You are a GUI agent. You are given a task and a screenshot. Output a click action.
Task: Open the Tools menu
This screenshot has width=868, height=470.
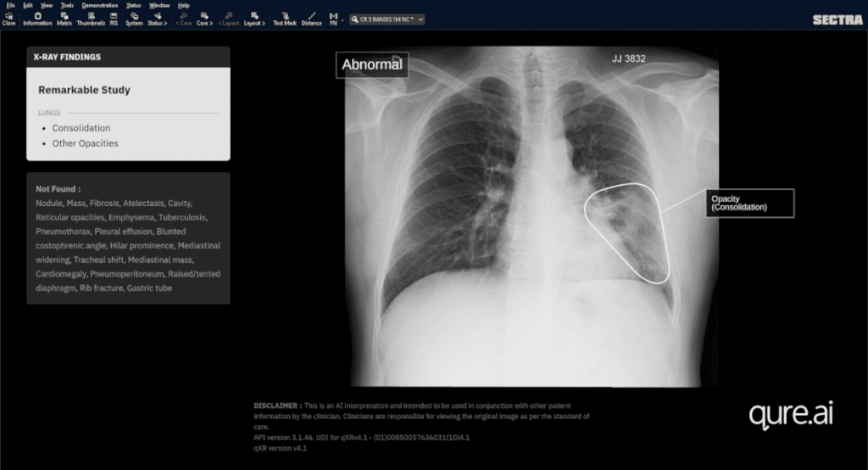click(x=67, y=5)
